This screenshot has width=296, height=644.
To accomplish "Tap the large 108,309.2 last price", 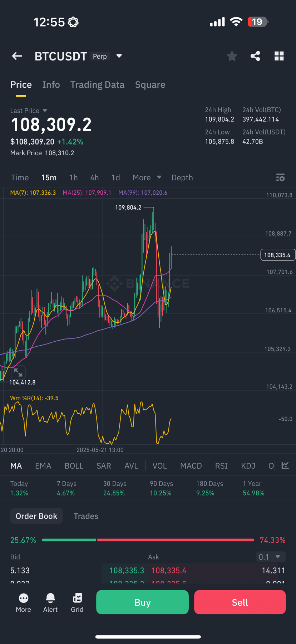I will pos(51,125).
